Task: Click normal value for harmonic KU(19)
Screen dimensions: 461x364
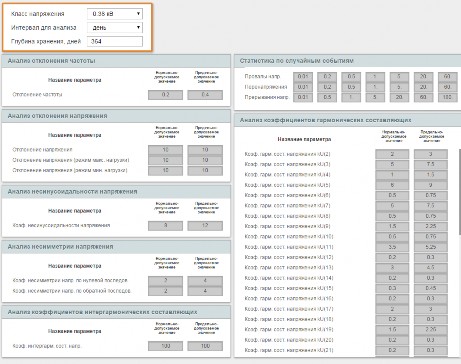Action: tap(392, 330)
